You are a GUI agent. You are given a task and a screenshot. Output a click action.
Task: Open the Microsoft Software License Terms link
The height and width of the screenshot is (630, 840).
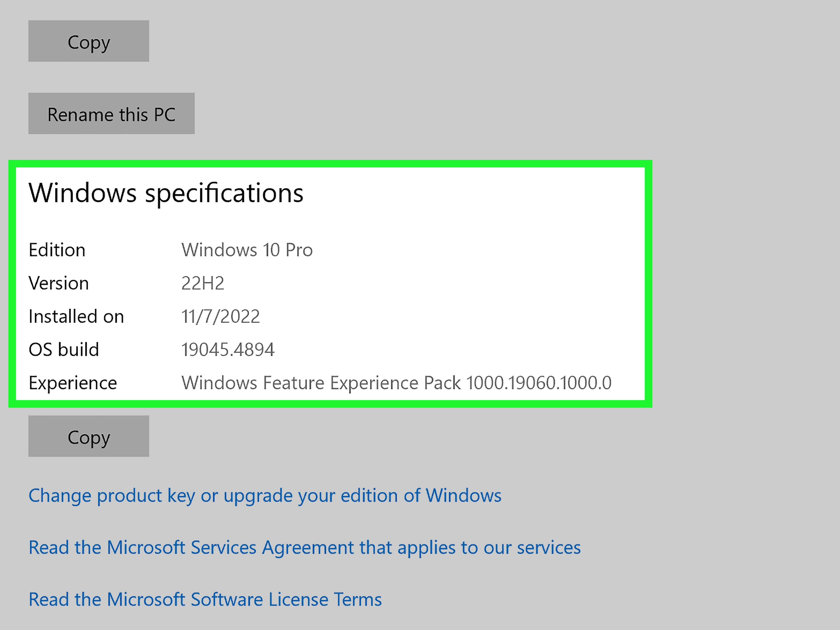[206, 600]
